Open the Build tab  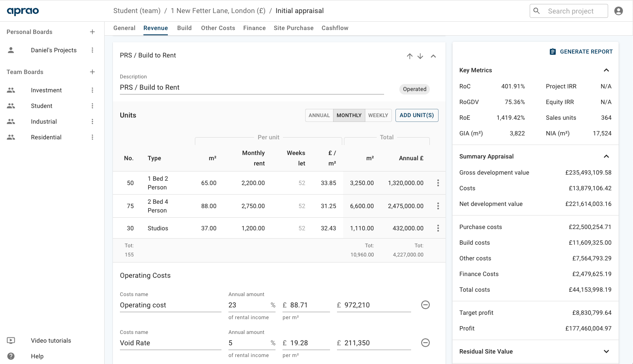[x=184, y=28]
